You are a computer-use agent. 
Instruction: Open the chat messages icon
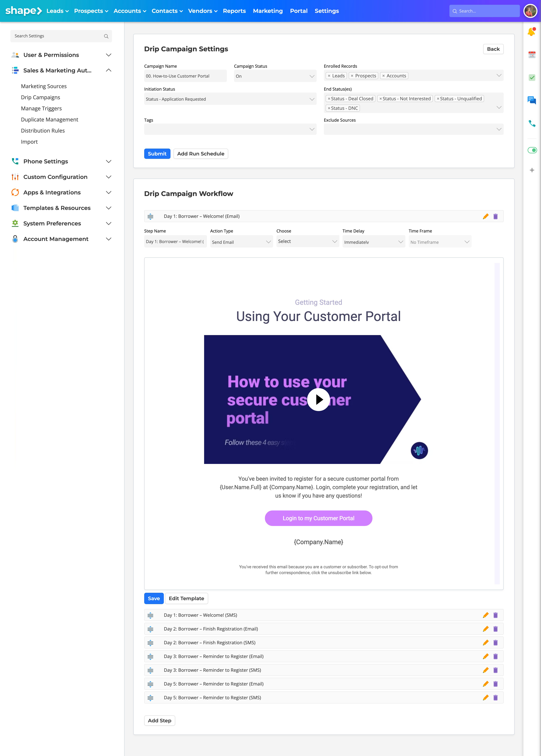(532, 100)
